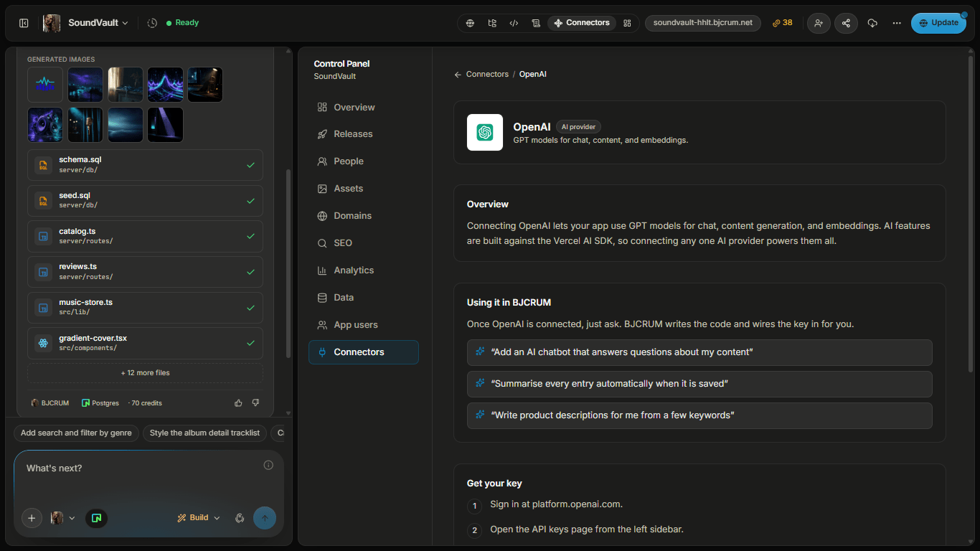980x551 pixels.
Task: Click the send arrow button
Action: pos(265,518)
